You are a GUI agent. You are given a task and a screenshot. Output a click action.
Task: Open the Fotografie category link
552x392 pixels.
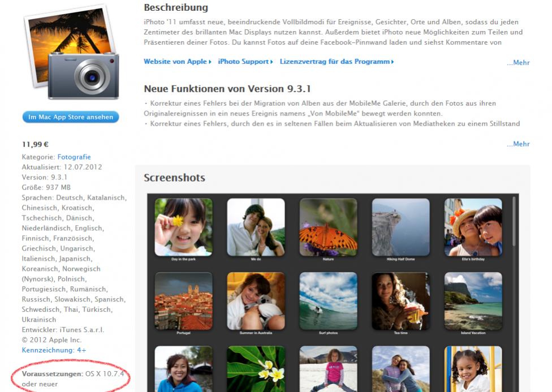tap(74, 157)
